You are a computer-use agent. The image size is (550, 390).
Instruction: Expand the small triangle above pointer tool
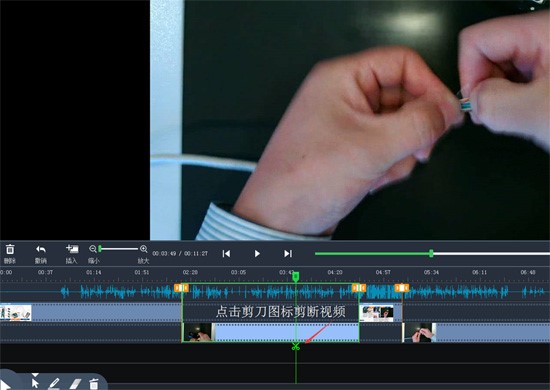(35, 375)
